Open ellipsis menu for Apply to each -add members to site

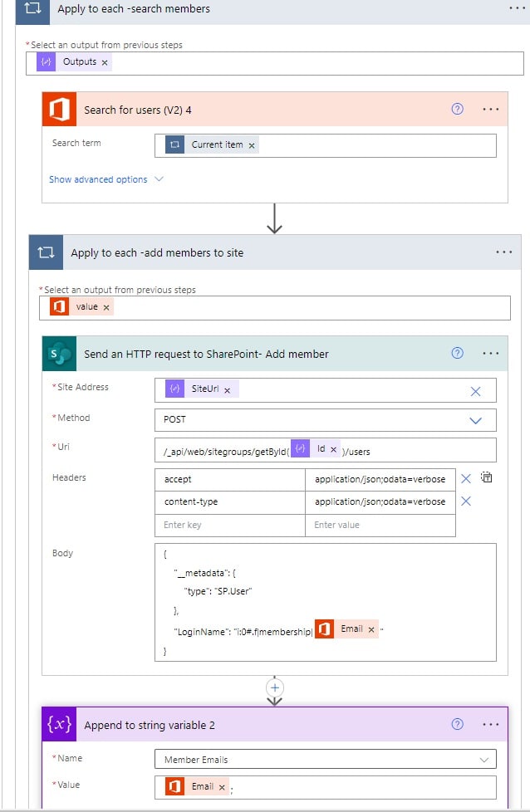[x=503, y=252]
